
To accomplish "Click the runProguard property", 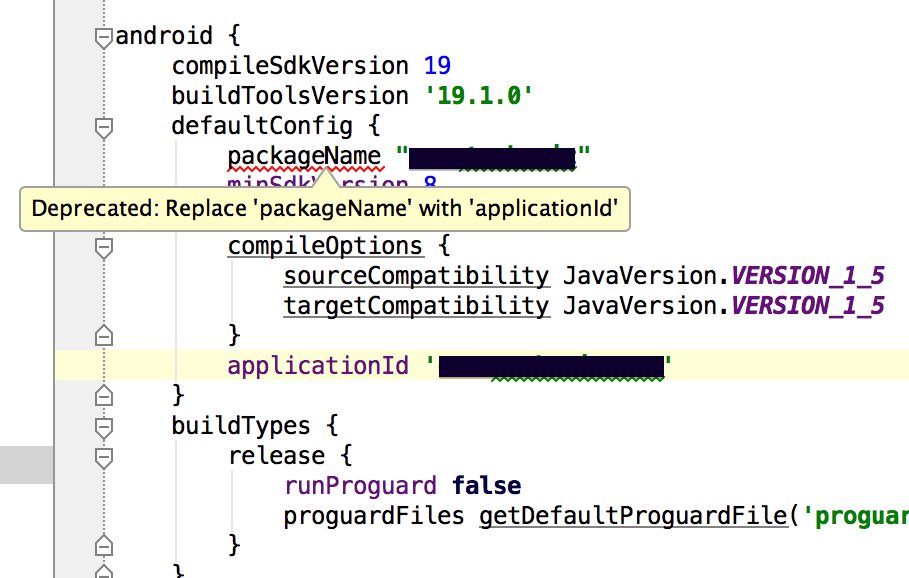I will coord(360,486).
